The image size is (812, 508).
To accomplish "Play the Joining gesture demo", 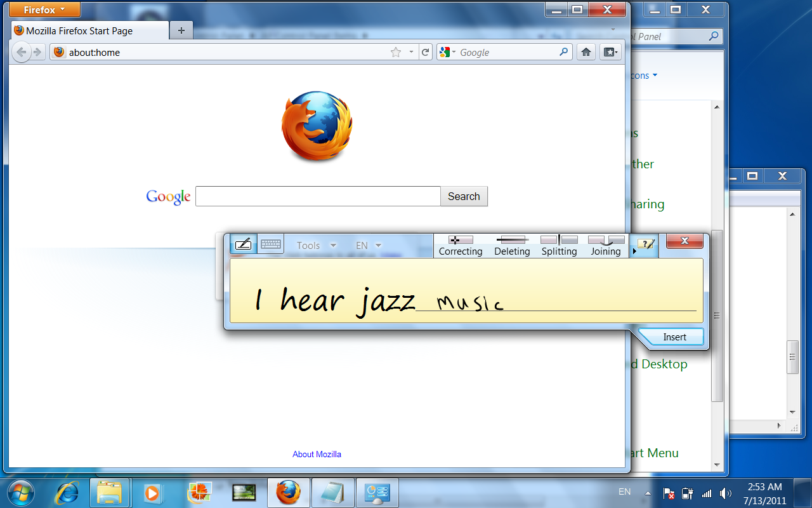I will click(x=606, y=246).
